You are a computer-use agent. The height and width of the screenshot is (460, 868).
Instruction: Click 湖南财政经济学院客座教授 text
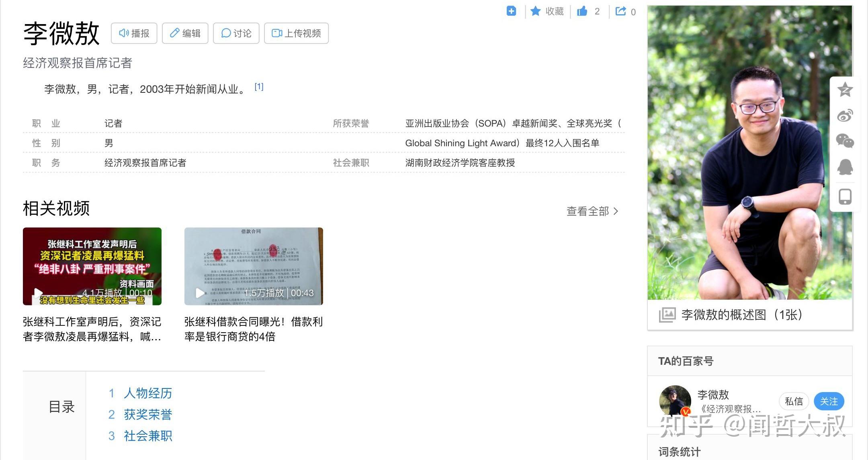[460, 163]
